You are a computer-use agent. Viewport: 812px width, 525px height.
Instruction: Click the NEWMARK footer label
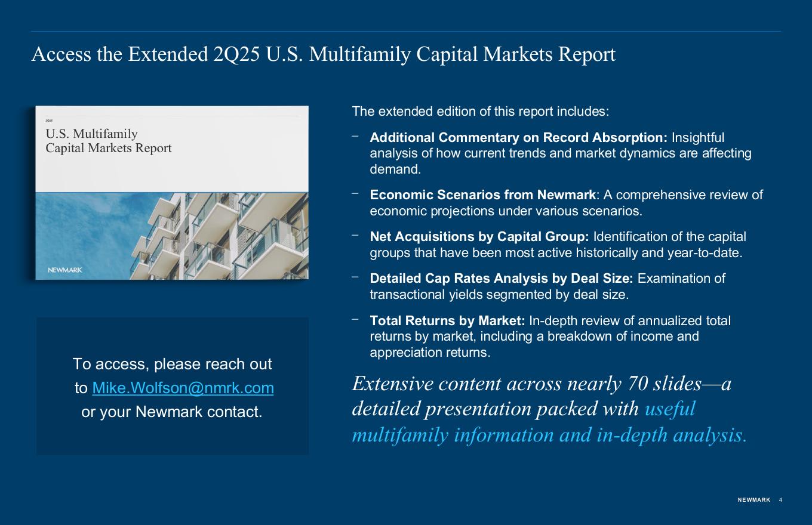click(754, 500)
